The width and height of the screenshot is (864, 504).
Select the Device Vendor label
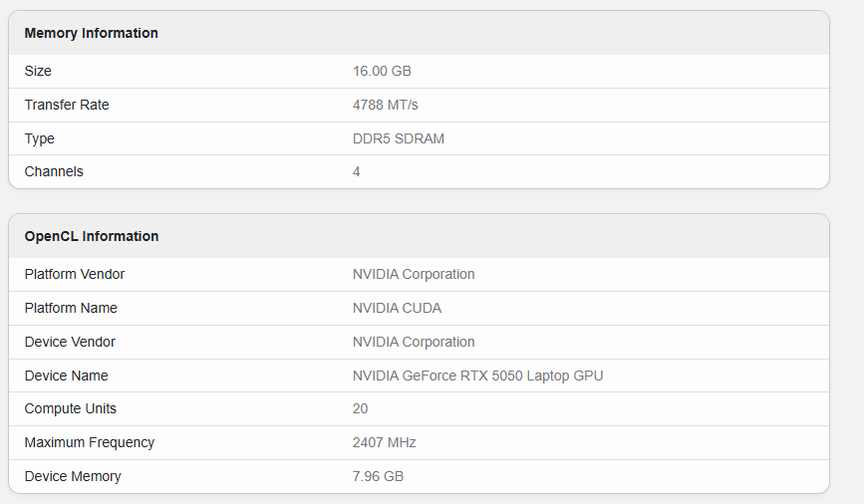click(70, 342)
